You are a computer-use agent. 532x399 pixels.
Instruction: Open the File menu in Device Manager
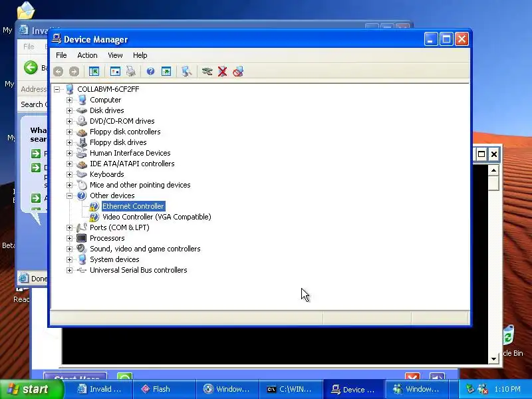(x=61, y=55)
